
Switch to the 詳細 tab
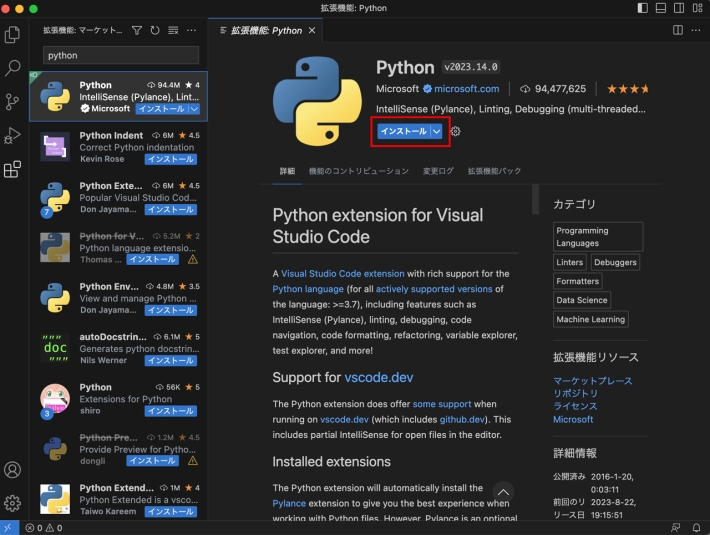tap(287, 171)
